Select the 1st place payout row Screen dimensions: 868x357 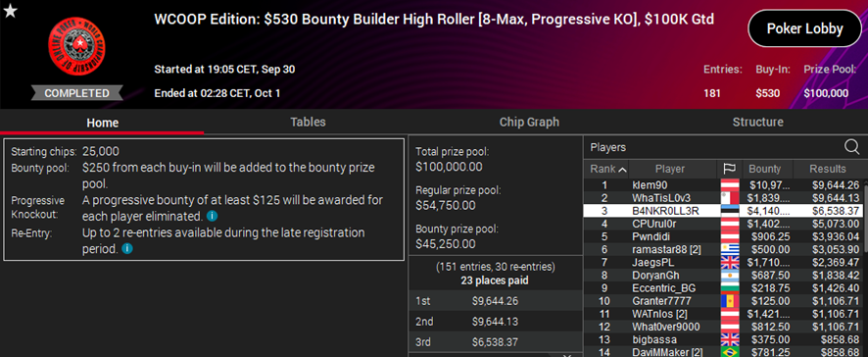(x=496, y=301)
